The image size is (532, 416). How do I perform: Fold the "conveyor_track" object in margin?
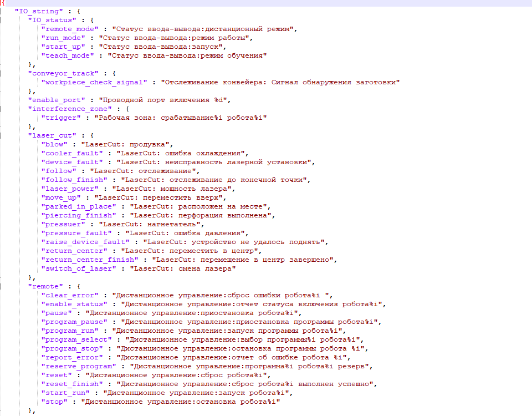(2, 73)
